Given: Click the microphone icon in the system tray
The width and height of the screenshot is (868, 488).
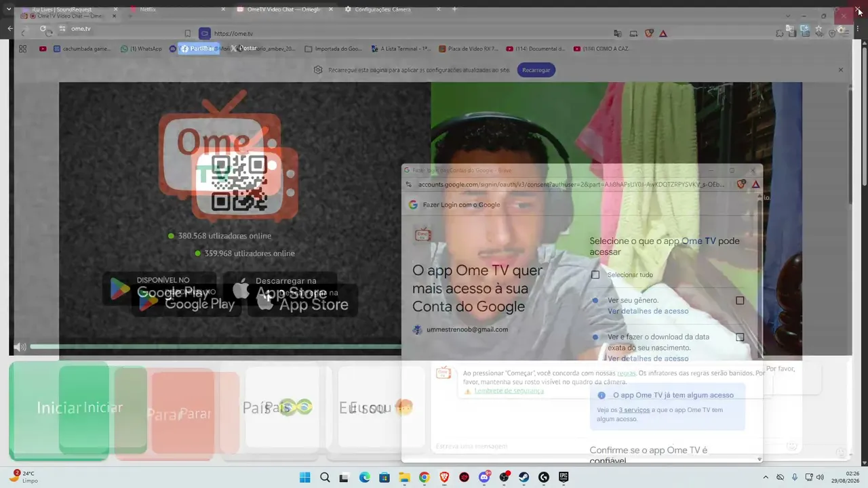Looking at the screenshot, I should coord(795,477).
